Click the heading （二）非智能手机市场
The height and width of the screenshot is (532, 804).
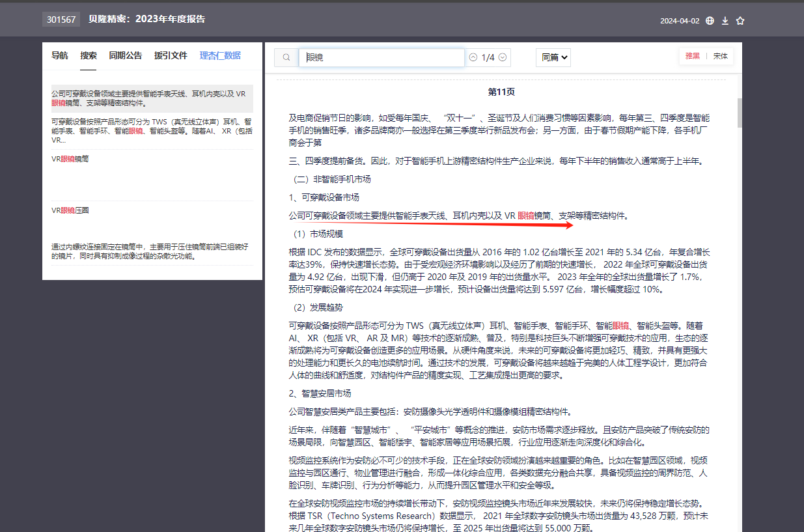click(x=330, y=179)
